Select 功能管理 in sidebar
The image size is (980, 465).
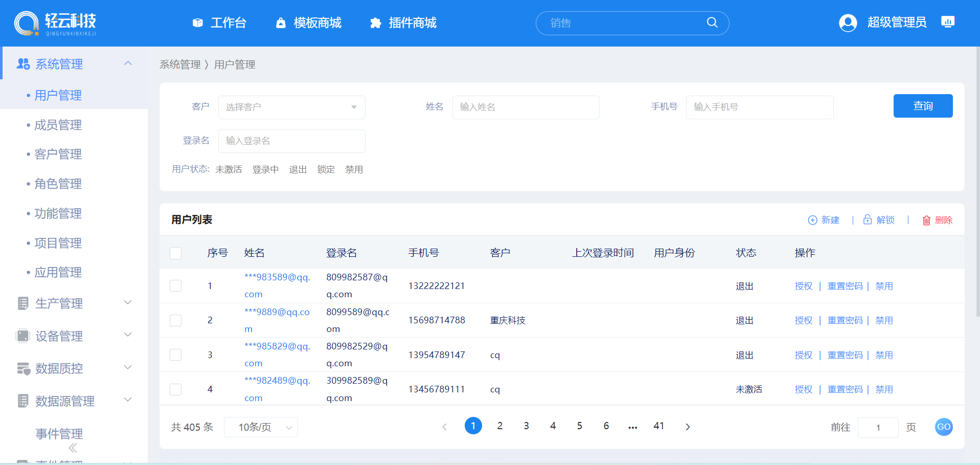coord(58,213)
